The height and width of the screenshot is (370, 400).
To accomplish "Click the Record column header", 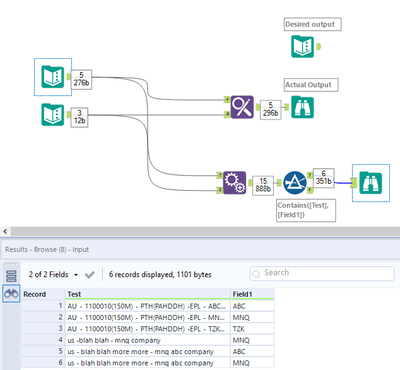I will click(x=43, y=294).
